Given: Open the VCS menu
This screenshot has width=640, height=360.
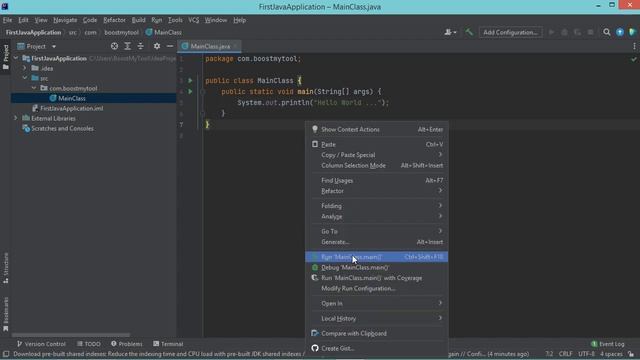Looking at the screenshot, I should click(x=193, y=20).
